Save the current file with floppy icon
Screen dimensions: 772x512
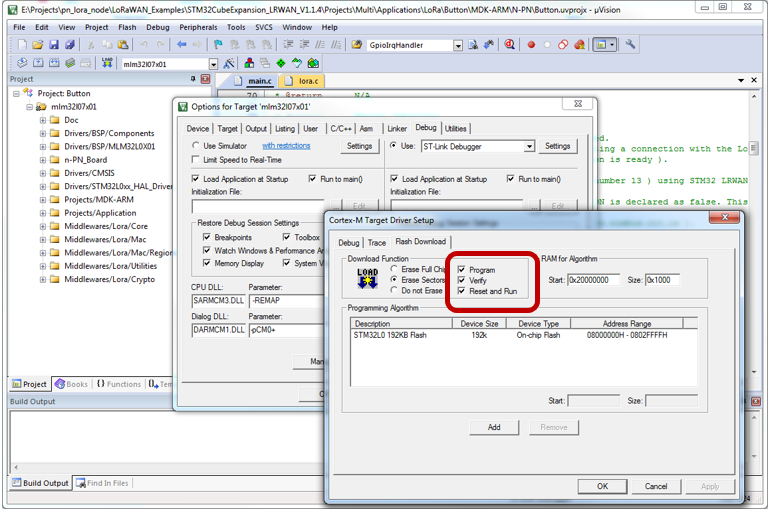(x=54, y=45)
